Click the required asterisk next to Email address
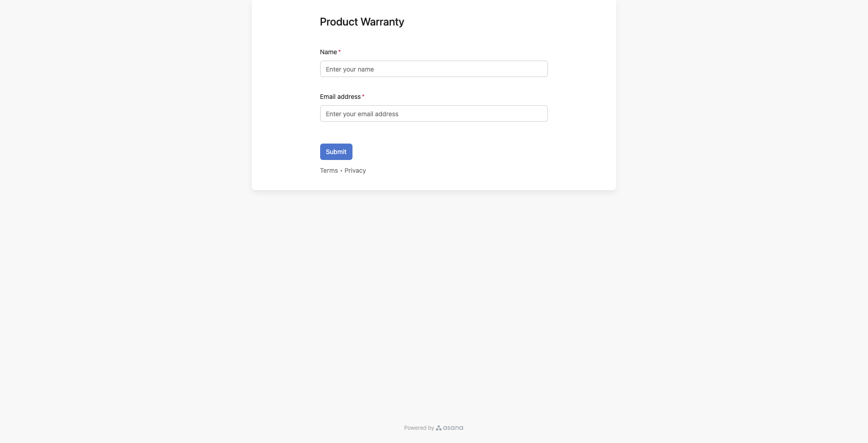The width and height of the screenshot is (868, 443). click(x=363, y=96)
